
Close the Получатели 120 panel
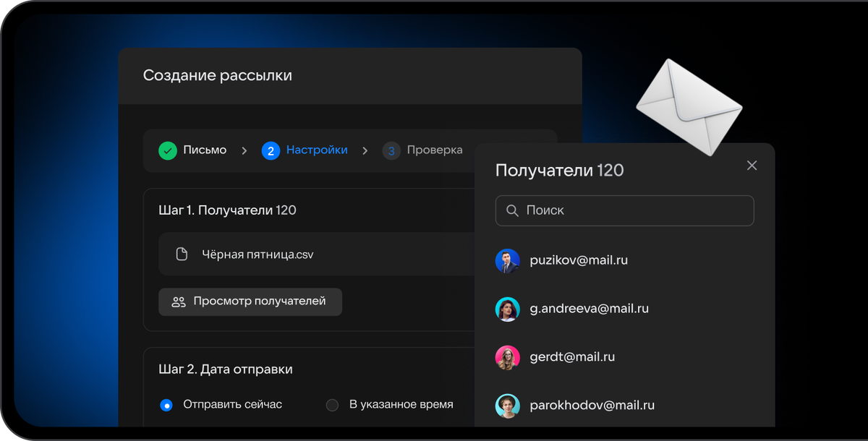point(752,166)
